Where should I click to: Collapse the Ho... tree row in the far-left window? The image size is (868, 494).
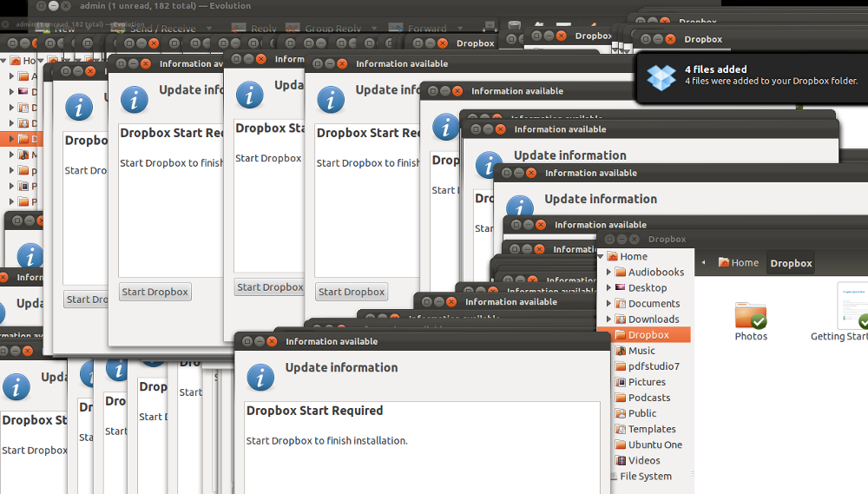[3, 61]
